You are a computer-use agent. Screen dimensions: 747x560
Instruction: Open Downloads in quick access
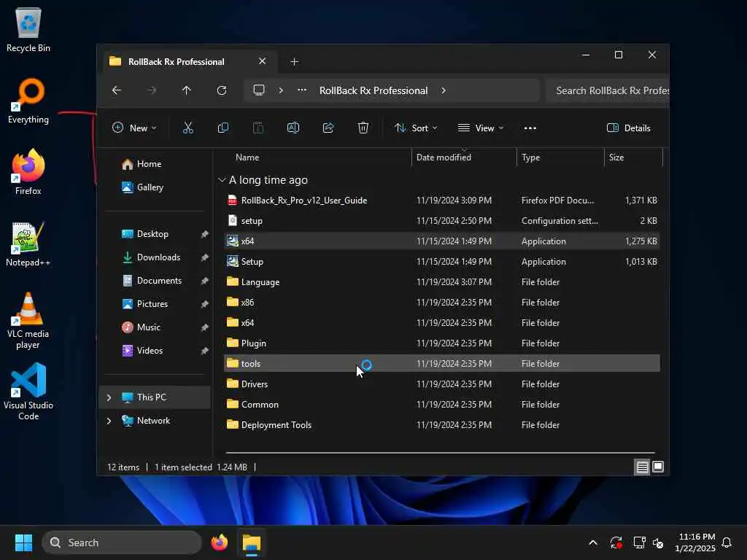[x=158, y=257]
